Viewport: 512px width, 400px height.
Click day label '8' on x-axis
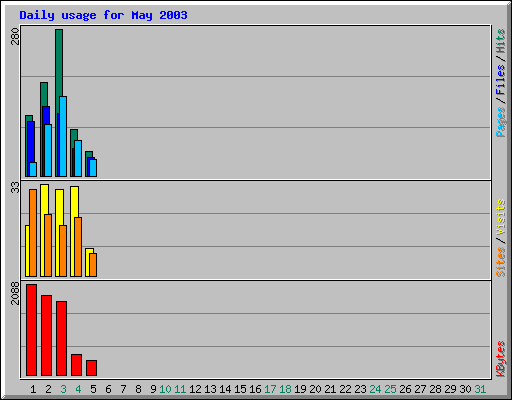[x=138, y=389]
